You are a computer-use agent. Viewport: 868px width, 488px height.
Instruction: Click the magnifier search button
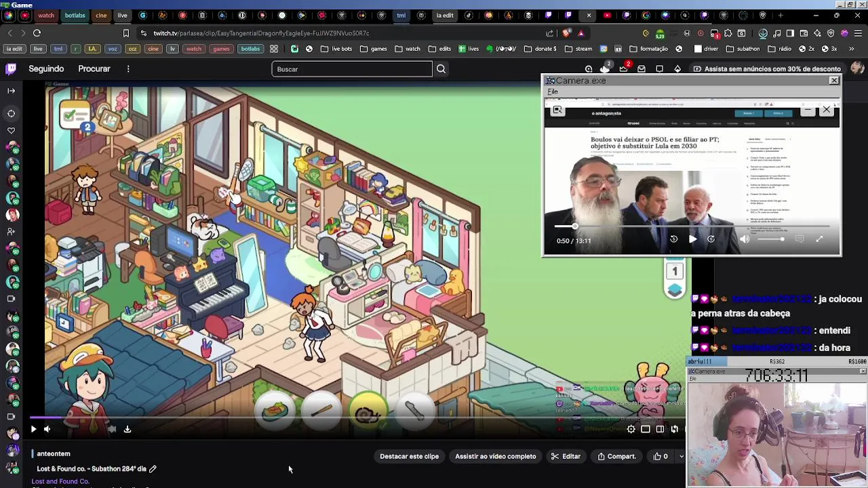coord(441,69)
